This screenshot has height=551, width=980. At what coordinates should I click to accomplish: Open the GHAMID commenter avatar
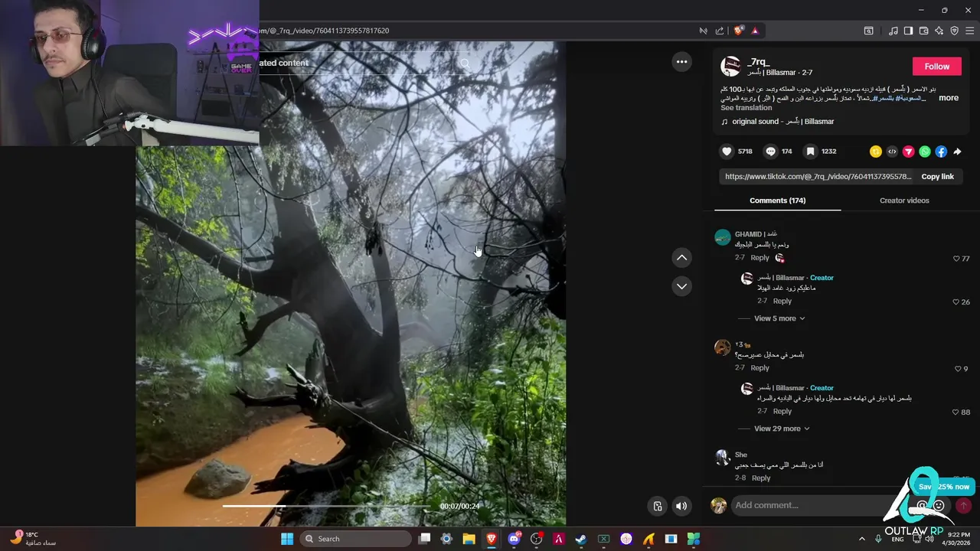(722, 237)
